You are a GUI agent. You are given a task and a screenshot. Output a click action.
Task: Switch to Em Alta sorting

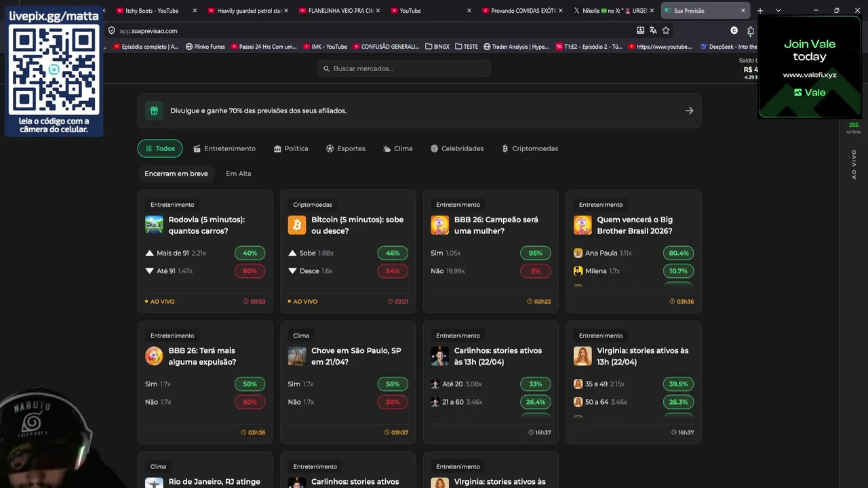click(239, 174)
